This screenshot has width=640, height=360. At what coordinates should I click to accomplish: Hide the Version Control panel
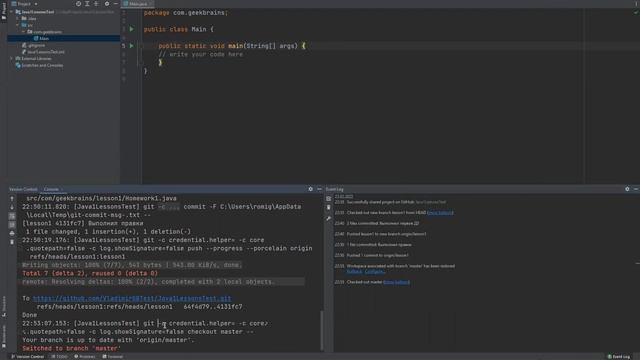(319, 189)
